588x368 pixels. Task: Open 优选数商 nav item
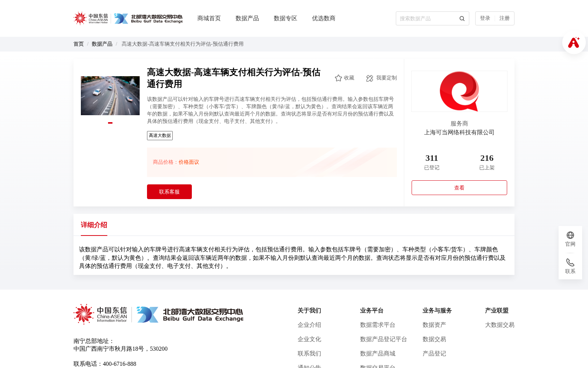324,18
